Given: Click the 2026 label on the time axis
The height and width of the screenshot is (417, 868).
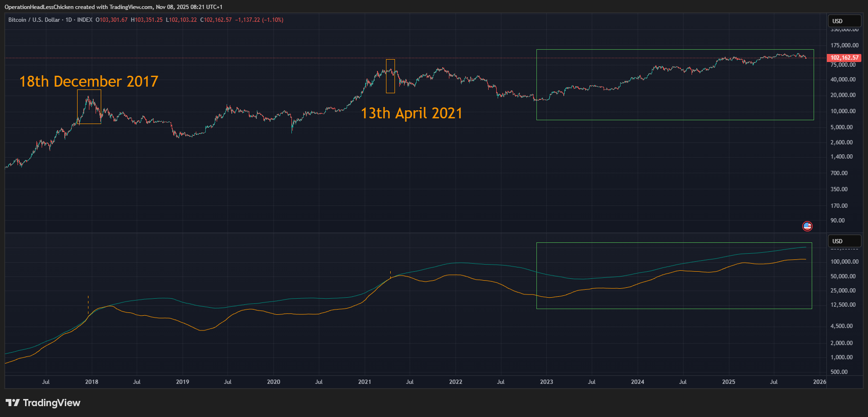Looking at the screenshot, I should click(819, 382).
